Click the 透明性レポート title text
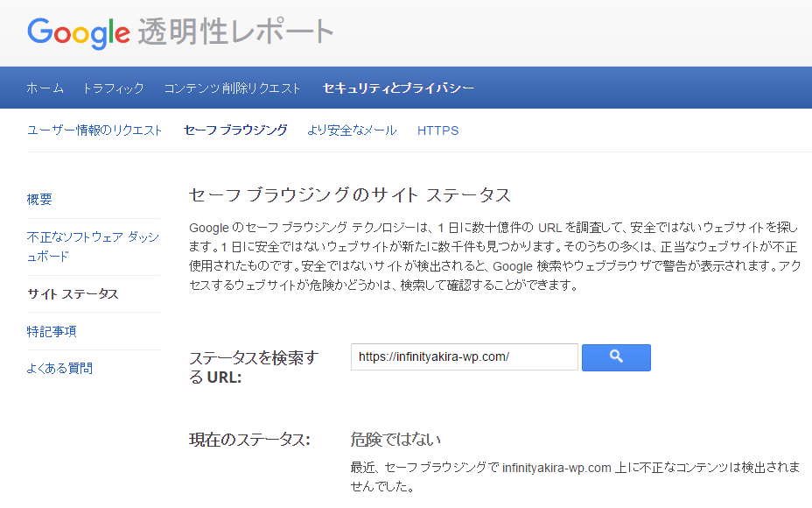The height and width of the screenshot is (508, 812). coord(235,32)
